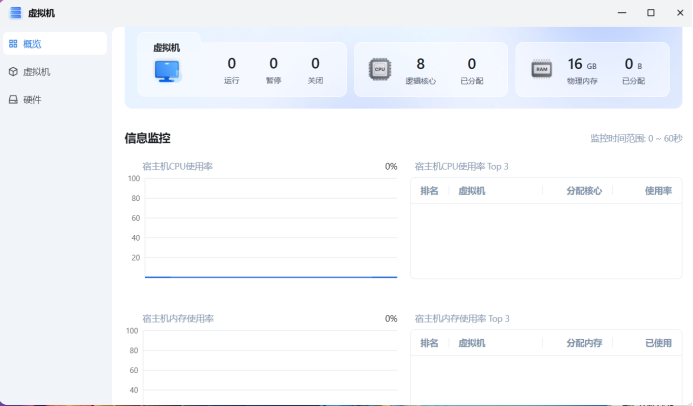Click the RAM memory icon
The image size is (693, 406).
[541, 69]
